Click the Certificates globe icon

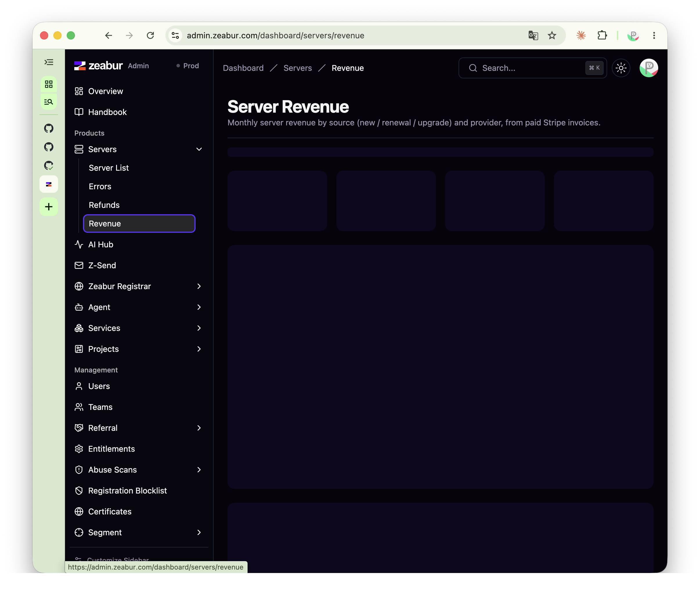pos(79,511)
